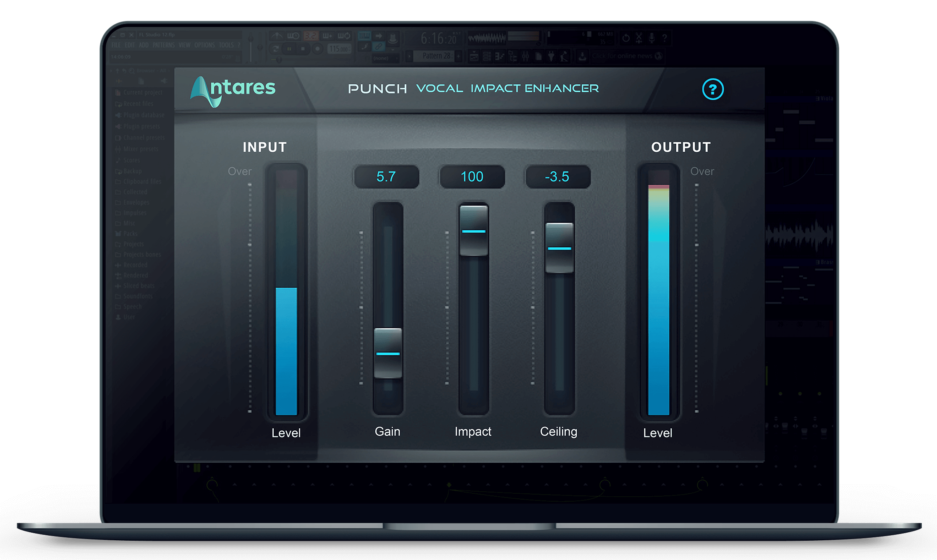Open FL Studio PATTERNS menu
This screenshot has width=937, height=560.
click(164, 45)
